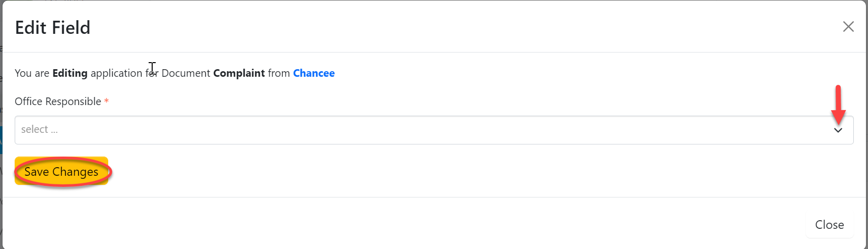Click the bold Editing word
The image size is (868, 249).
pyautogui.click(x=70, y=73)
